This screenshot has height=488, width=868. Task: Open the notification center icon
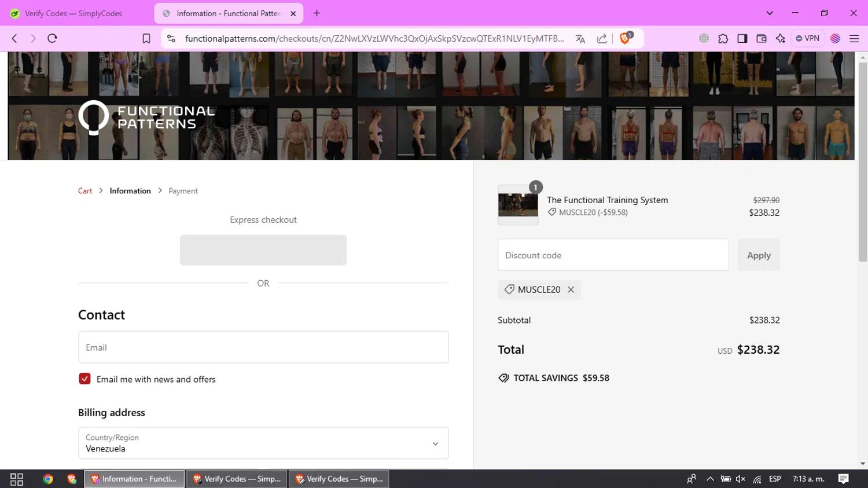(x=843, y=479)
